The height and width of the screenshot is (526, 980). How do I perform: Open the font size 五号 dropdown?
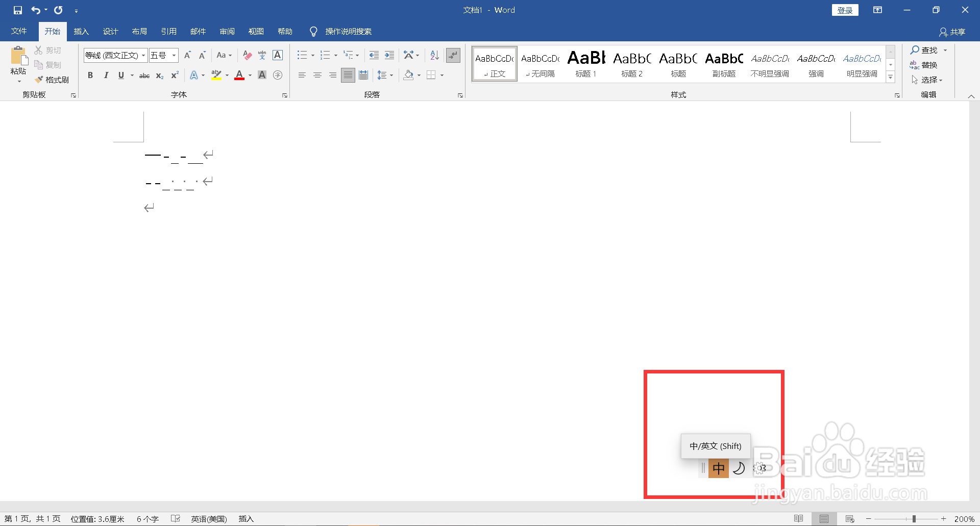(x=174, y=55)
